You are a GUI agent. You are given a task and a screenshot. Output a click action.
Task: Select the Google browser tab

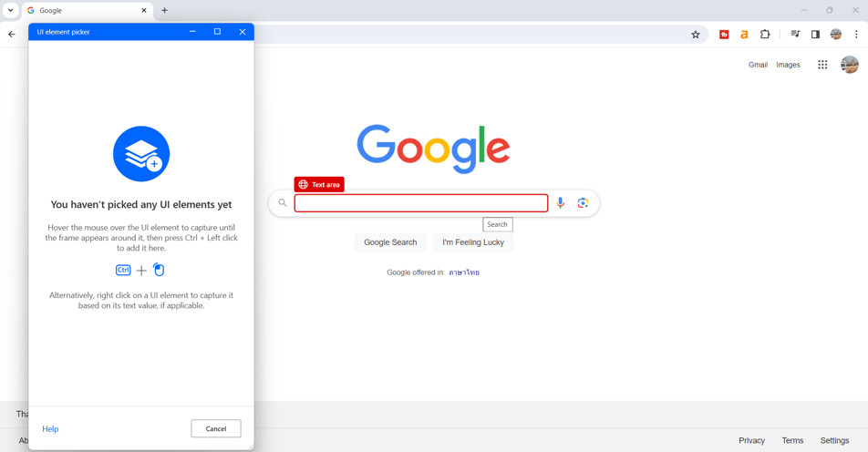pyautogui.click(x=88, y=11)
